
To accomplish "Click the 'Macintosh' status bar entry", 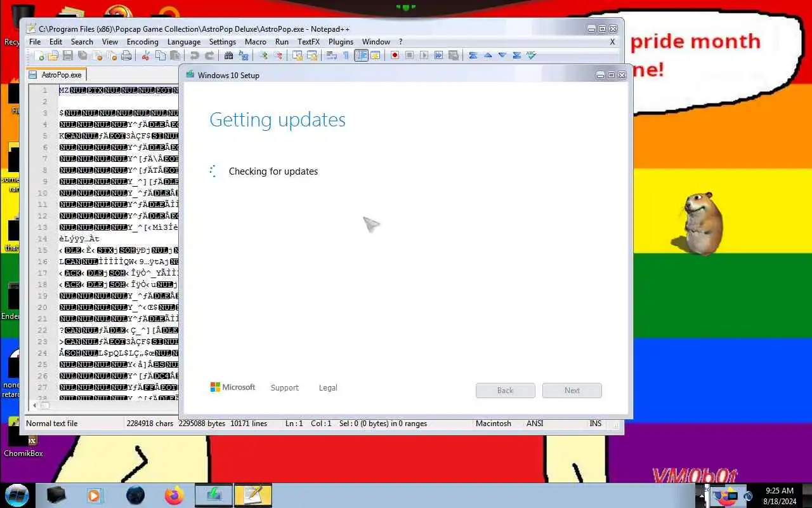I will 494,424.
